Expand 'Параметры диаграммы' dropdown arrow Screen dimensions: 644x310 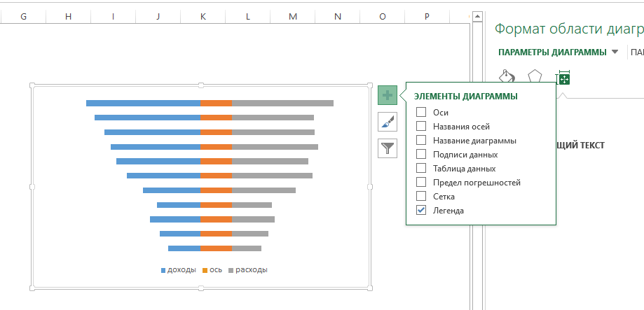pos(615,52)
